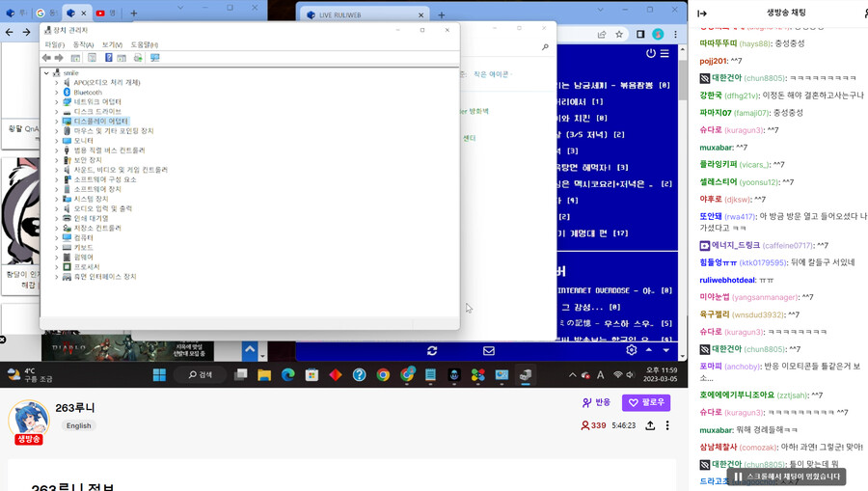Image resolution: width=868 pixels, height=491 pixels.
Task: Open Microsoft Edge from the taskbar
Action: click(287, 375)
